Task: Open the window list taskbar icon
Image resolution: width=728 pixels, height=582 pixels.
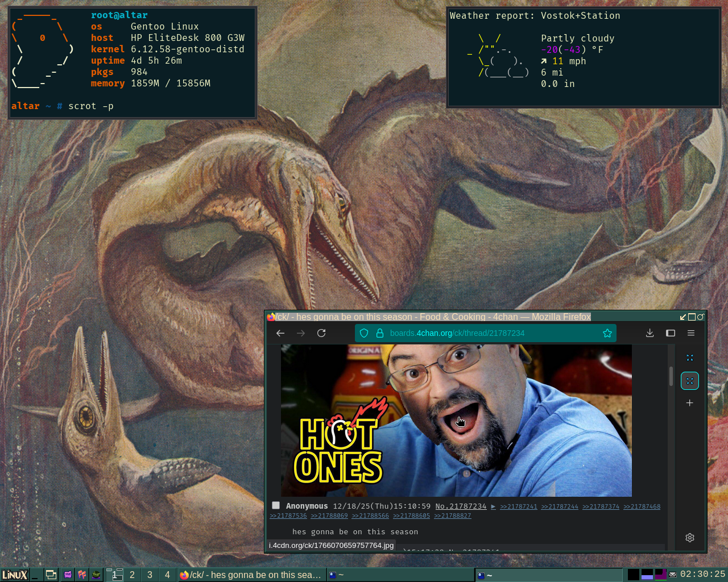Action: point(51,575)
